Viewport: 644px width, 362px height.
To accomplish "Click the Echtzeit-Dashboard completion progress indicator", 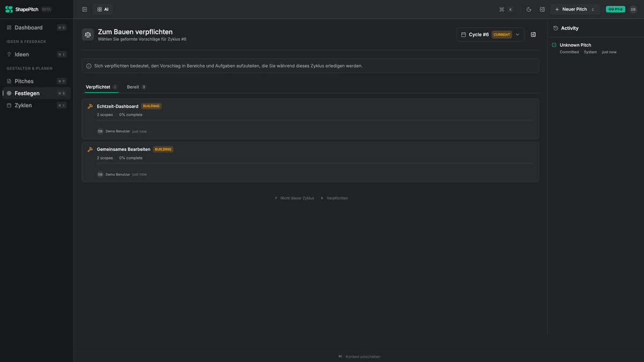I will pos(130,114).
